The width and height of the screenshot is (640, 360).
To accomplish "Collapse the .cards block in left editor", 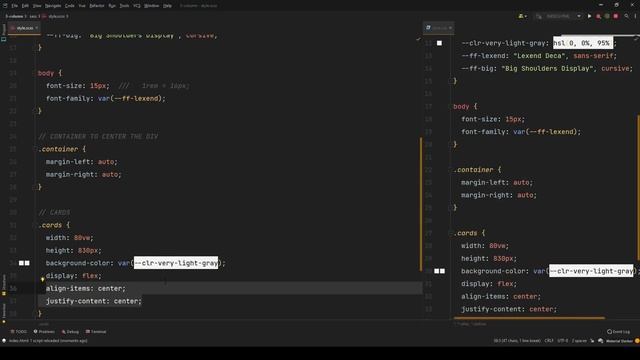I will point(35,225).
